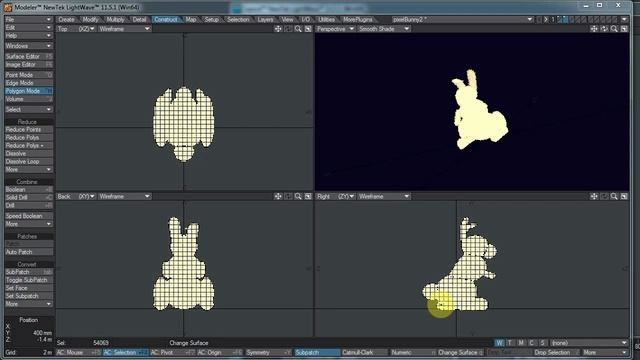Select T texture map mode button
Screen dimensions: 640x360
point(510,343)
